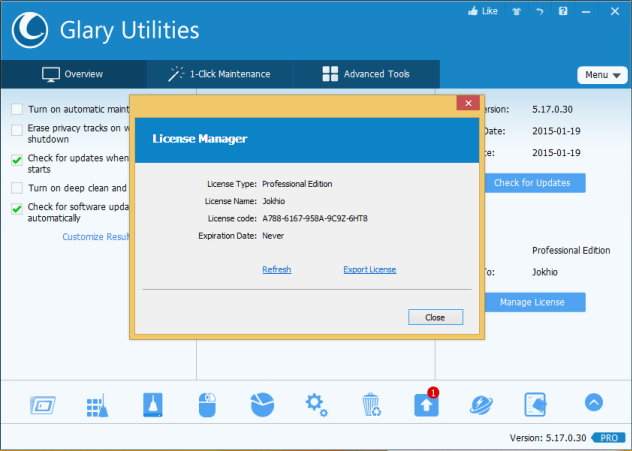The height and width of the screenshot is (451, 632).
Task: Click the License Manager dialog heading
Action: click(200, 139)
